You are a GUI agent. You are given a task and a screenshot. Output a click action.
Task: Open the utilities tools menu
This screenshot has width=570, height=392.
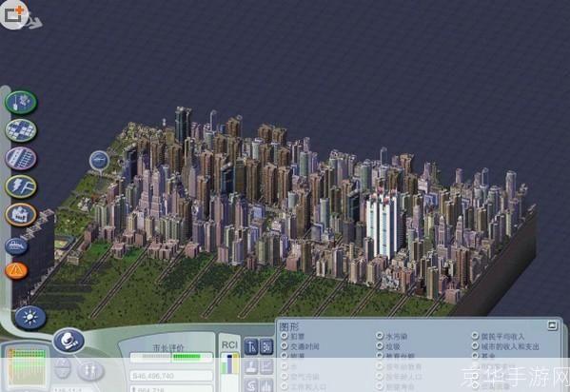(x=21, y=186)
